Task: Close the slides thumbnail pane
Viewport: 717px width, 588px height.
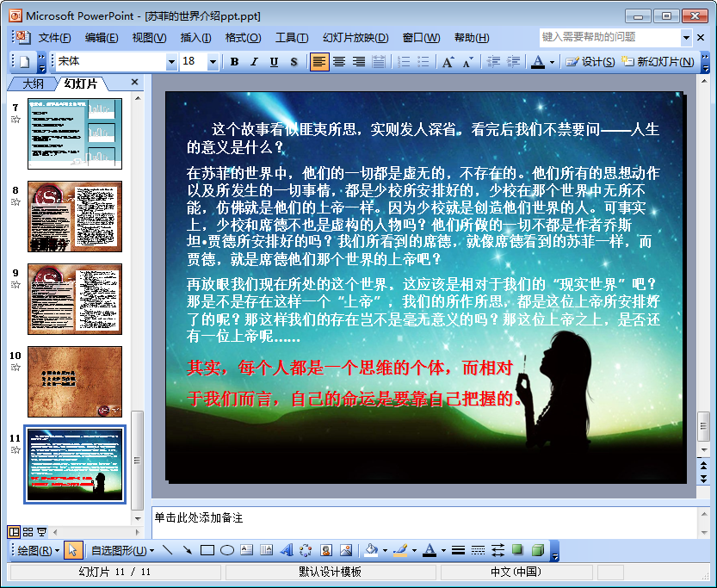Action: [134, 82]
